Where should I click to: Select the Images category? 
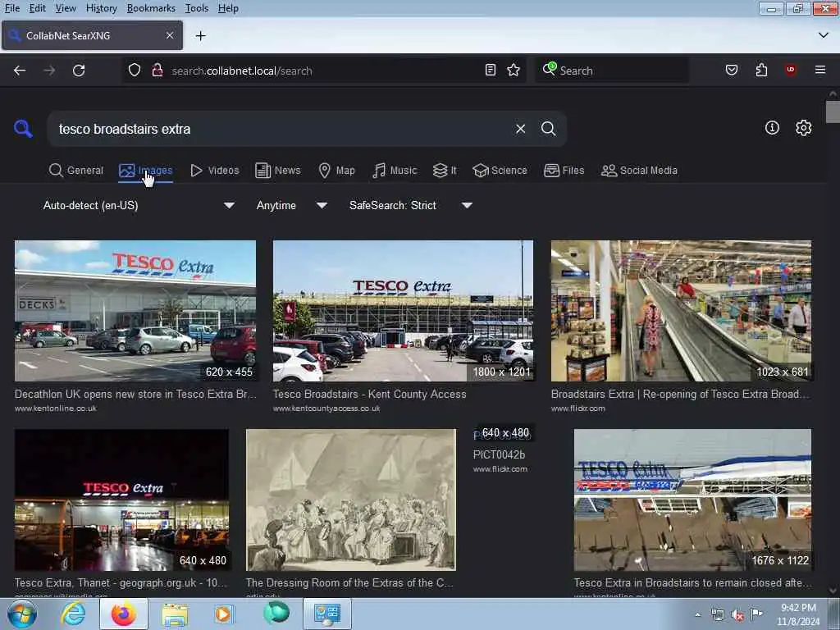[x=146, y=171]
